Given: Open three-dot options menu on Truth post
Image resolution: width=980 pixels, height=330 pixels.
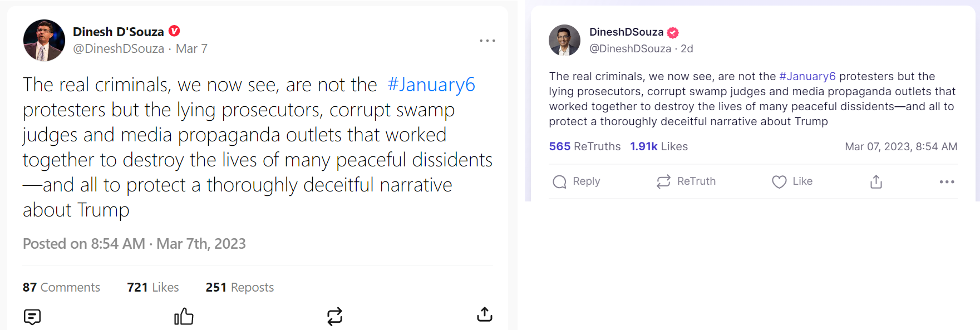Looking at the screenshot, I should click(947, 182).
